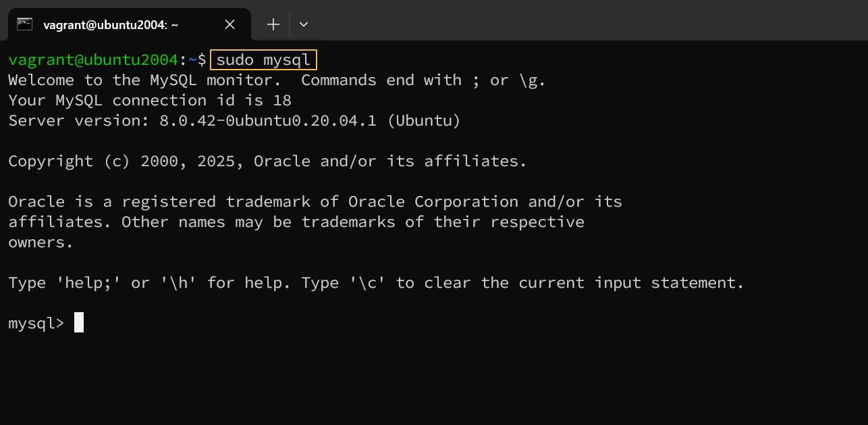Click the 'mysql>' prompt label
Screen dimensions: 868x425
coord(36,324)
